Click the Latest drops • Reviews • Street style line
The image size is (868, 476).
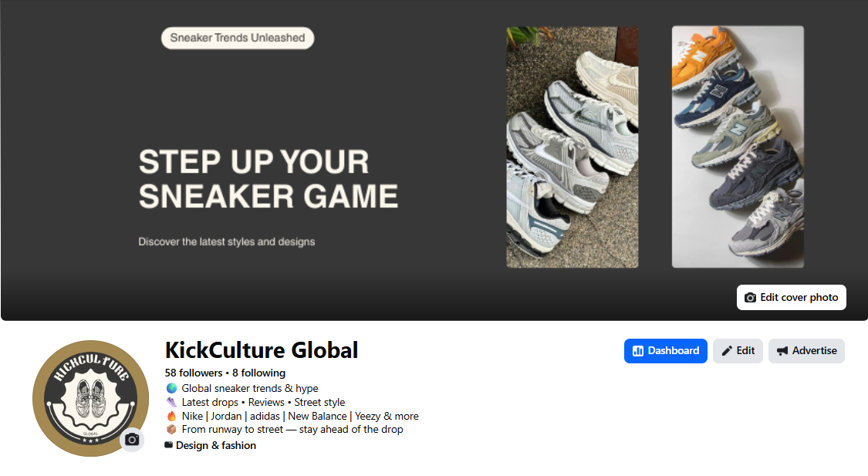tap(263, 403)
